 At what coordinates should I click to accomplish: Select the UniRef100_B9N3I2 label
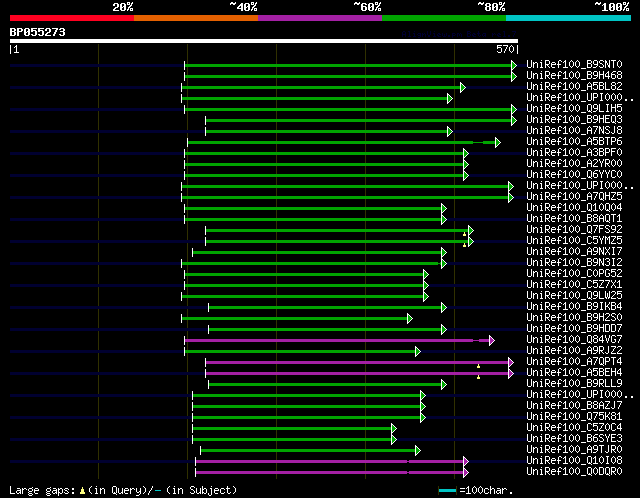point(574,263)
